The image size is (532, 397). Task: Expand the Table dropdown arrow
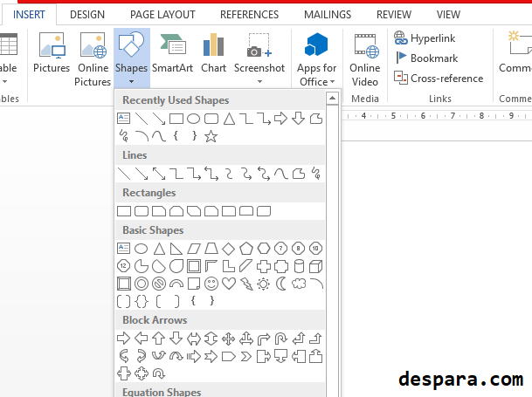click(4, 82)
